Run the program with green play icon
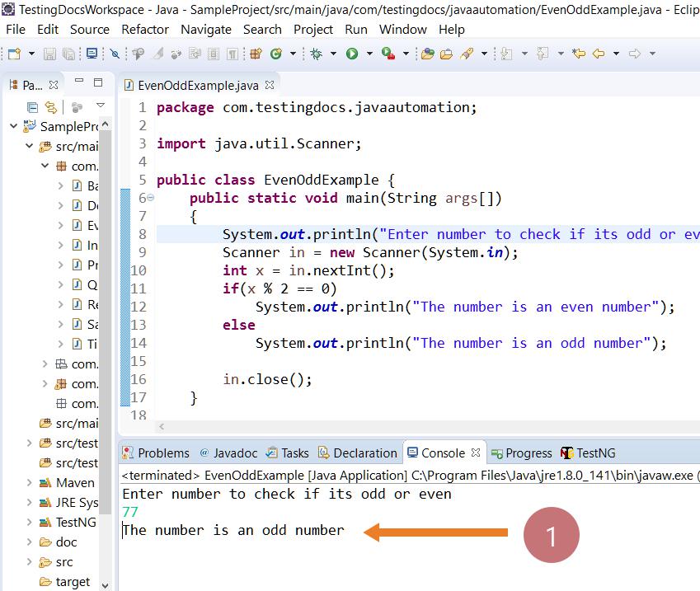Image resolution: width=700 pixels, height=591 pixels. [x=352, y=54]
